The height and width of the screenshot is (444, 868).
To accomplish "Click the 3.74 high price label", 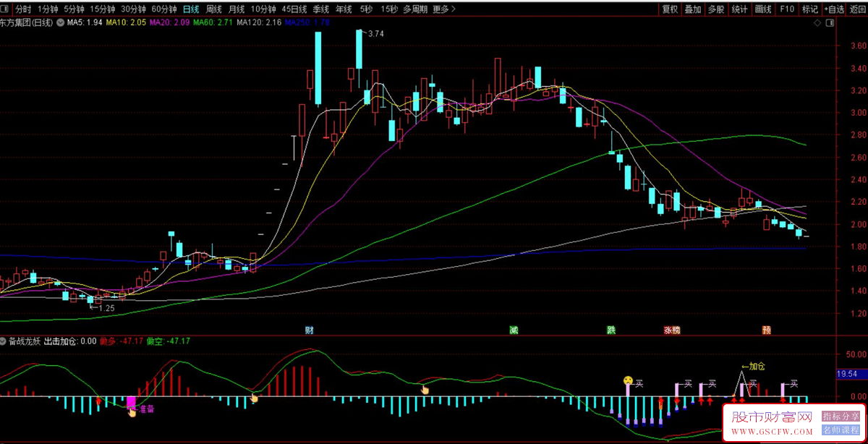I will point(376,33).
